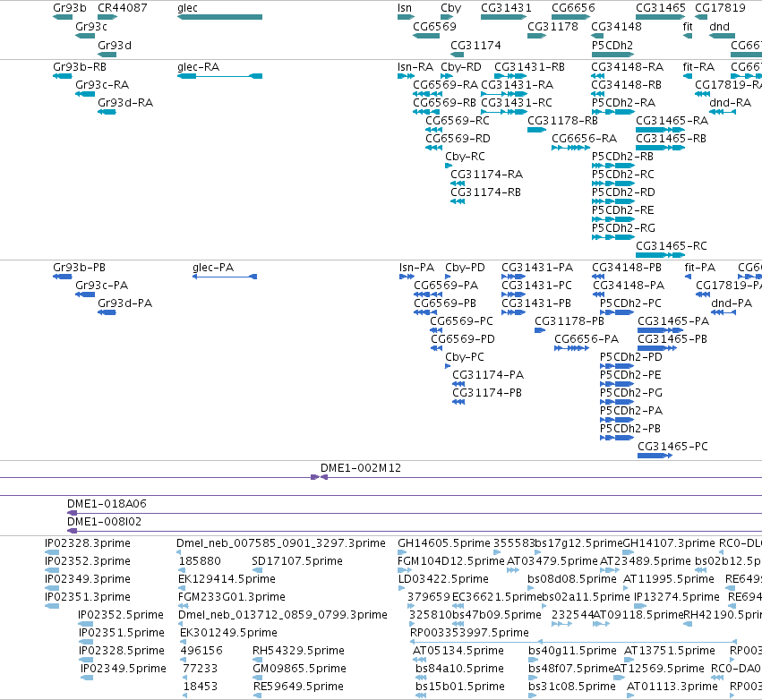Click the CG6569-RC transcript label
Screen dimensions: 762x700
[x=458, y=121]
